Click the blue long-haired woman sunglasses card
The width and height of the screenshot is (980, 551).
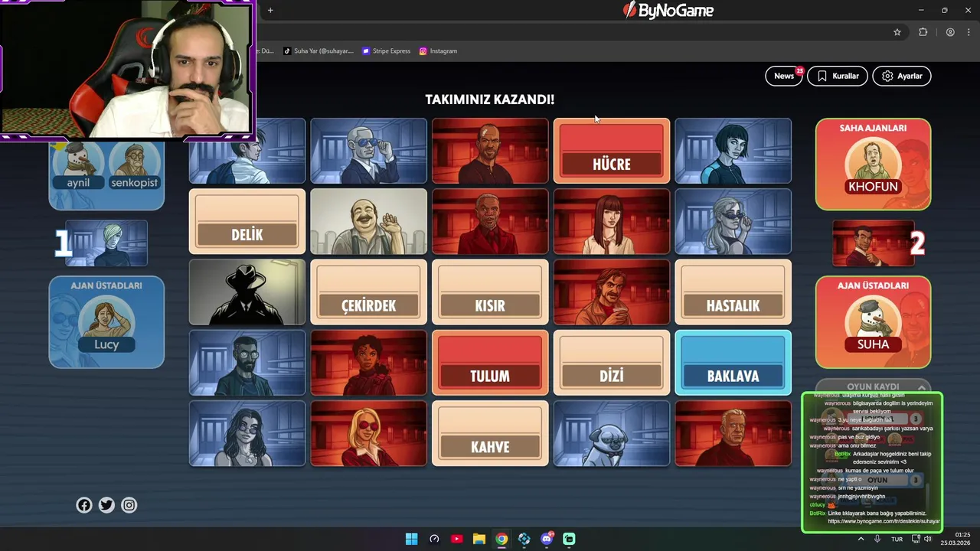point(247,433)
